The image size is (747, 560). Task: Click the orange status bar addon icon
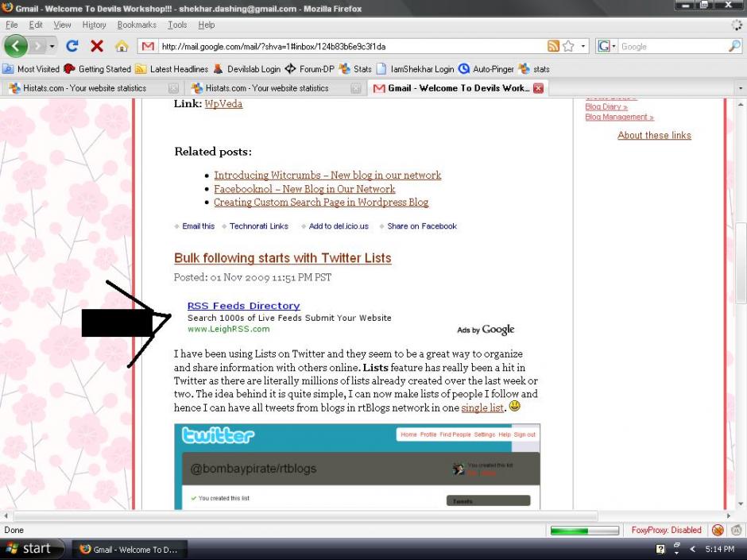click(718, 530)
